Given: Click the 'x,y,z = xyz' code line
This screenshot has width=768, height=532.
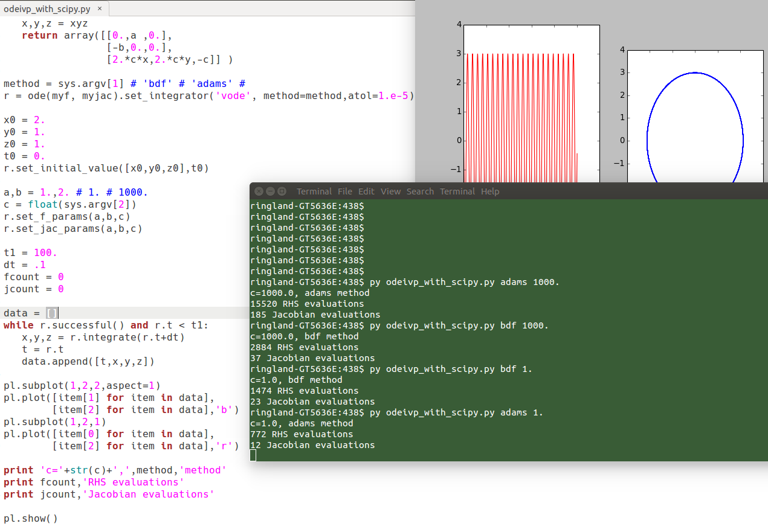Looking at the screenshot, I should coord(55,24).
